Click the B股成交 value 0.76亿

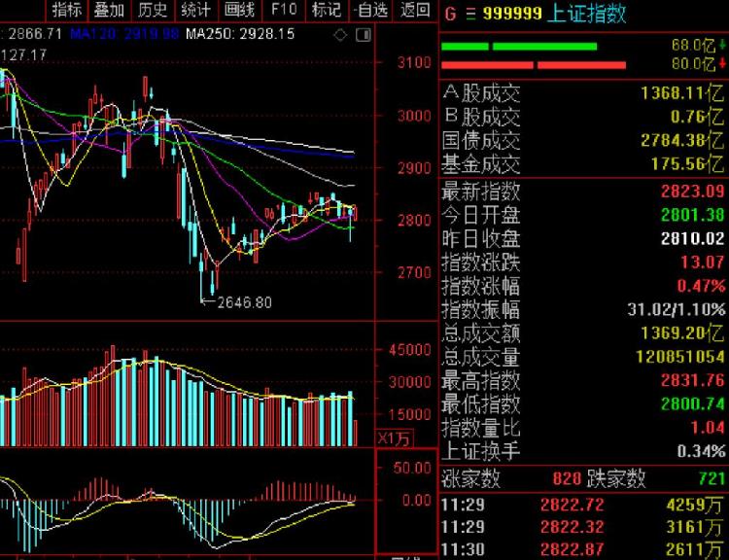pos(697,117)
